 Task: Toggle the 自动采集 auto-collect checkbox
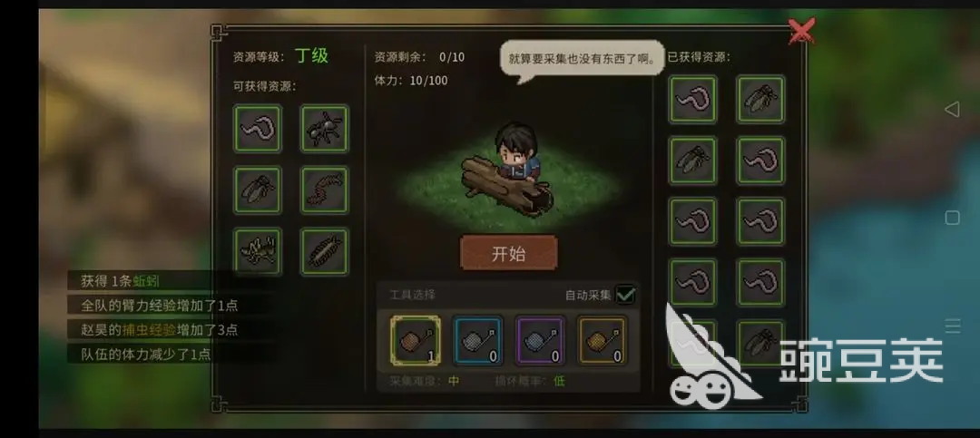point(625,295)
